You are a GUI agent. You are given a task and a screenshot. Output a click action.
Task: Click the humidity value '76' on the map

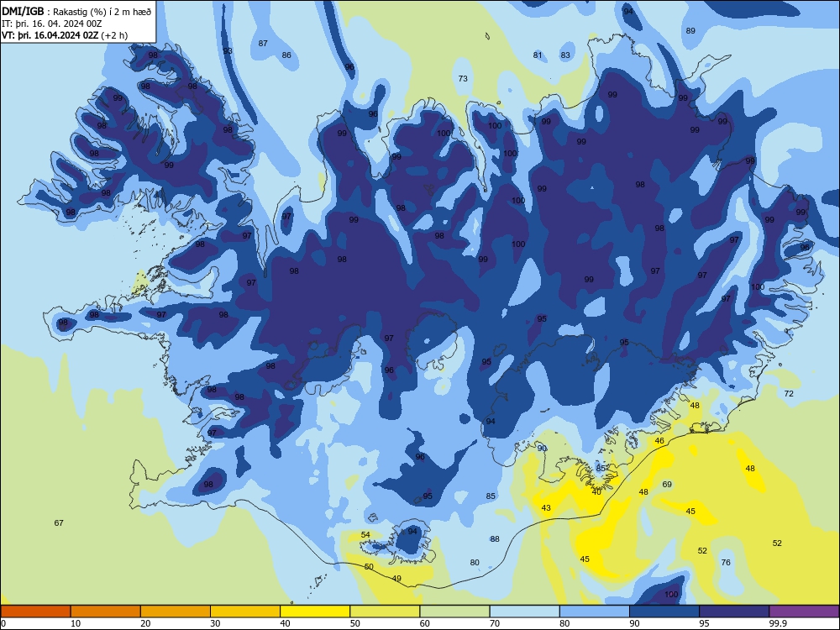[x=726, y=562]
